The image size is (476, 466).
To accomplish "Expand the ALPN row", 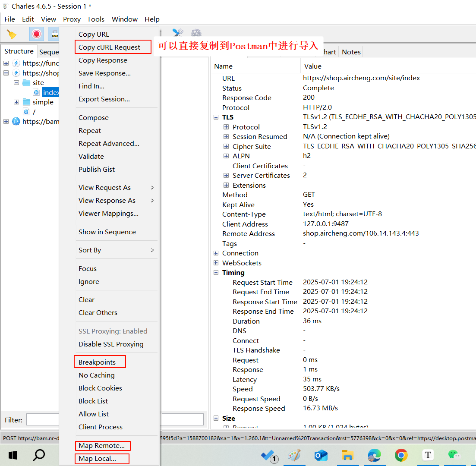I will pyautogui.click(x=226, y=156).
